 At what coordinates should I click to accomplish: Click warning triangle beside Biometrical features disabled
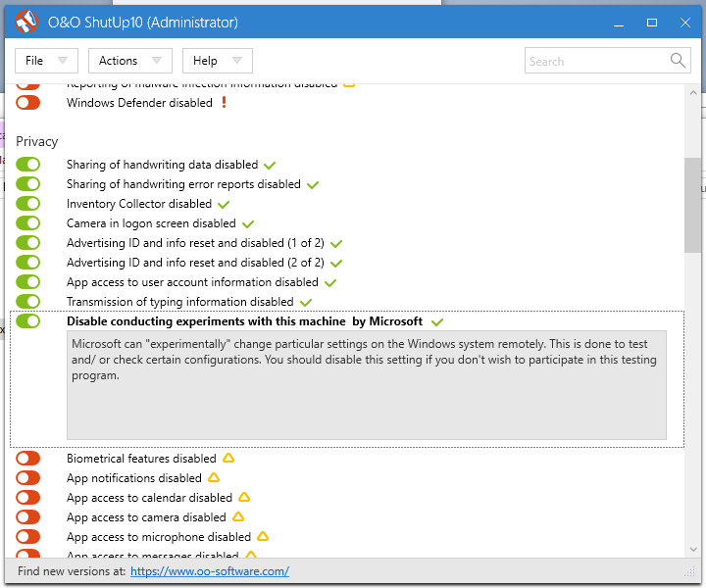pos(228,458)
